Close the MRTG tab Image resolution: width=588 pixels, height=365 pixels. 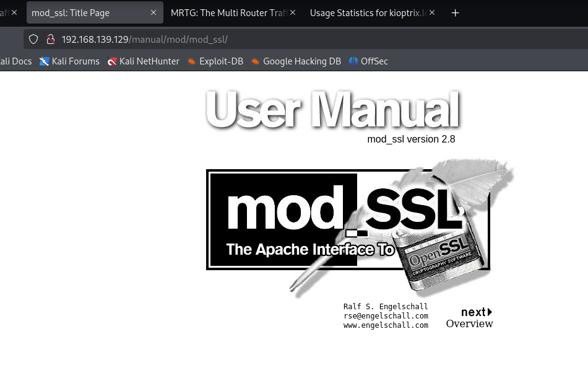293,12
